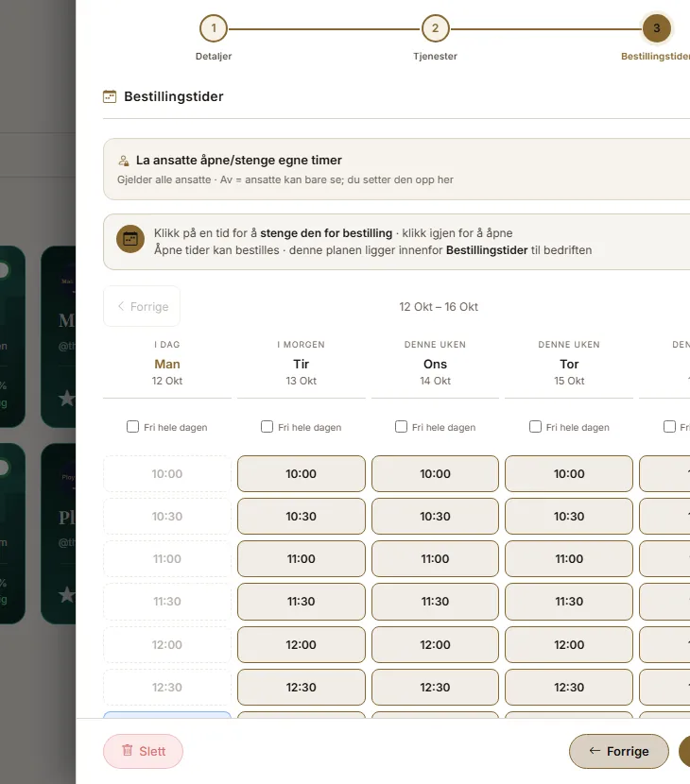
Task: Click the Forrige week navigation button
Action: [142, 306]
